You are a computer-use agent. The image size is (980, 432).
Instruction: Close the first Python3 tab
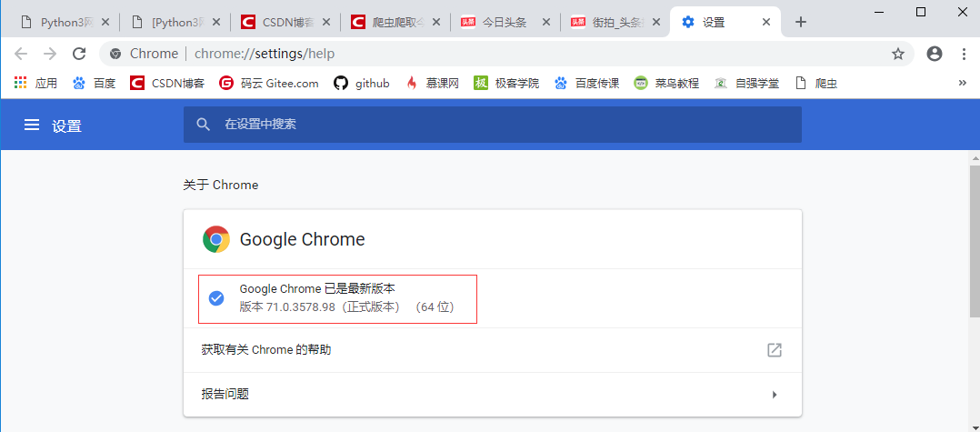coord(105,23)
